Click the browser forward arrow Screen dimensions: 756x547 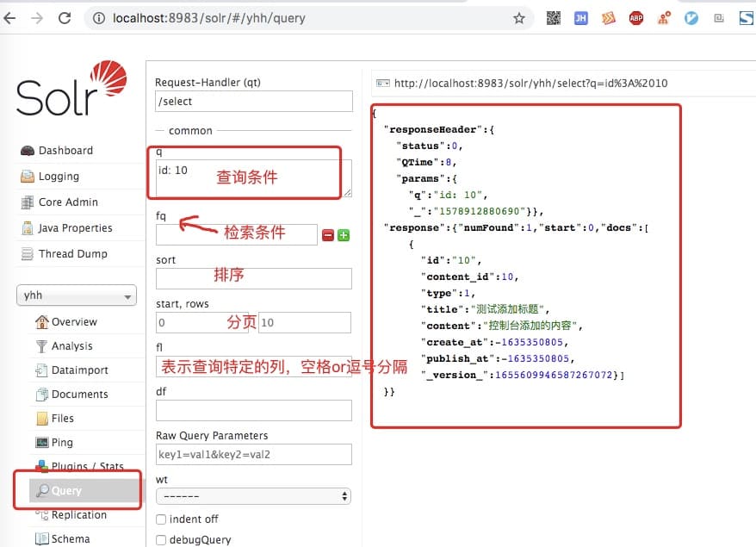(x=37, y=18)
